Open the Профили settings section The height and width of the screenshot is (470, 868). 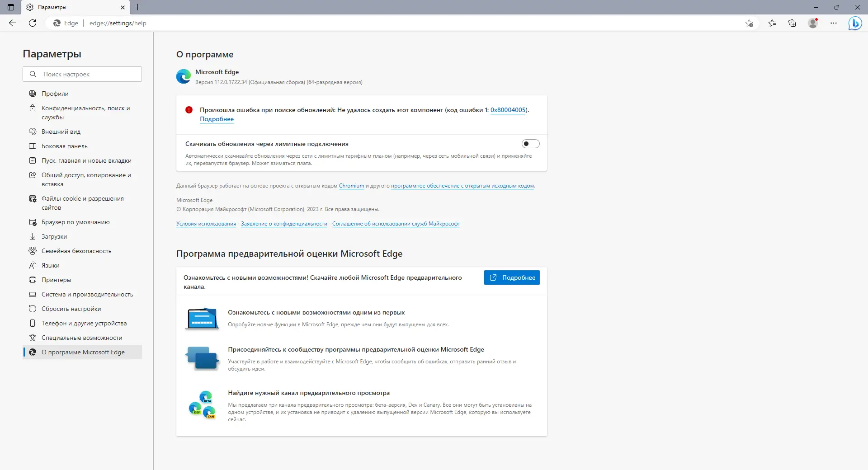coord(82,94)
